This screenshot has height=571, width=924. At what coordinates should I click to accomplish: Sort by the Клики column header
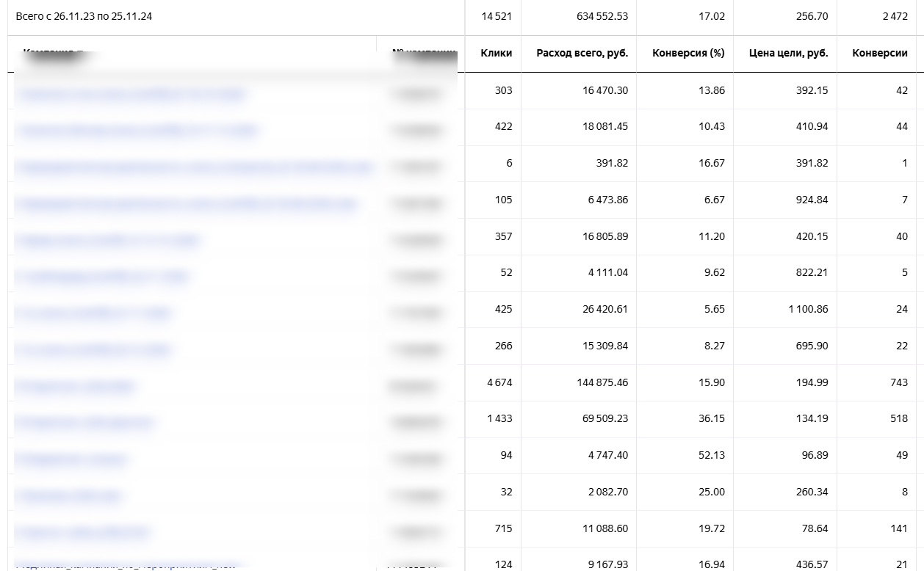[x=497, y=53]
